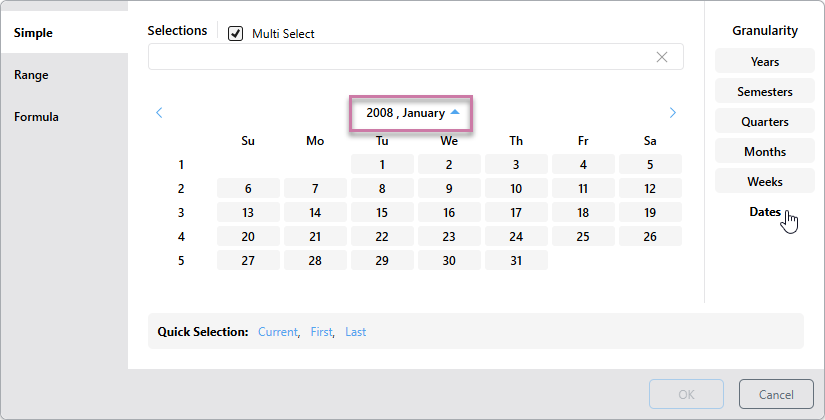Expand the 2008, January period dropdown

click(411, 113)
